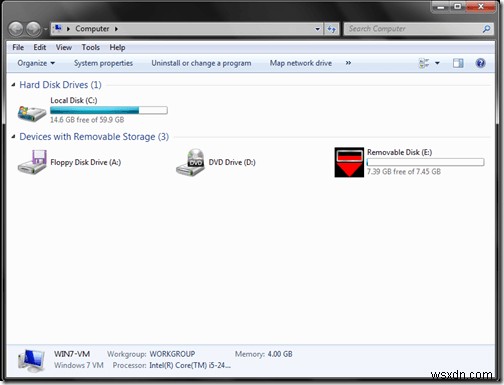Close the Computer window
The width and height of the screenshot is (504, 385).
(x=480, y=6)
